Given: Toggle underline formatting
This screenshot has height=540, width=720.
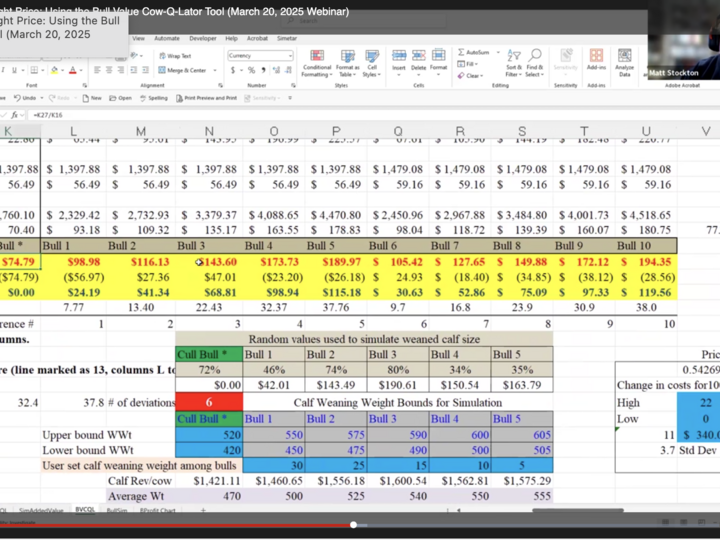Looking at the screenshot, I should pyautogui.click(x=14, y=70).
